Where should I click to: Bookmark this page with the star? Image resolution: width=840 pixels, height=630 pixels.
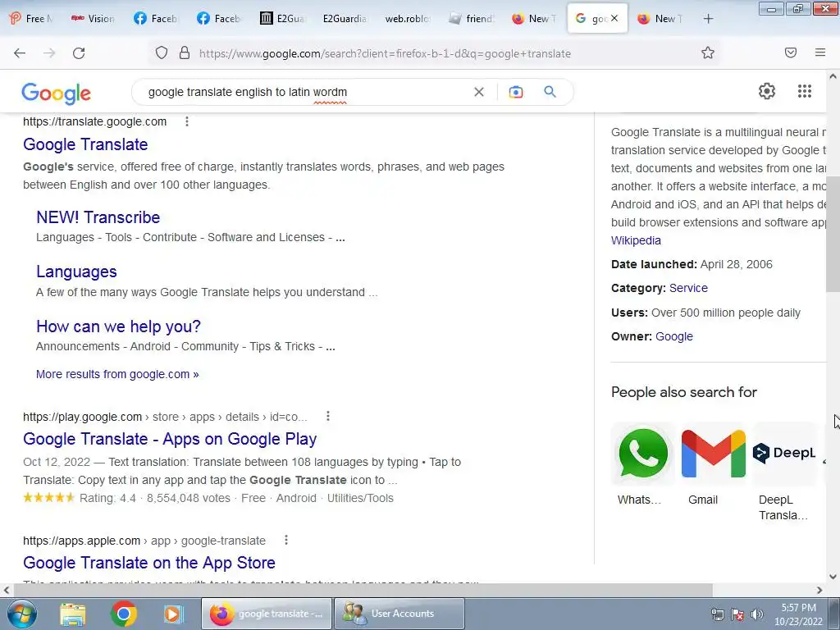click(x=708, y=53)
